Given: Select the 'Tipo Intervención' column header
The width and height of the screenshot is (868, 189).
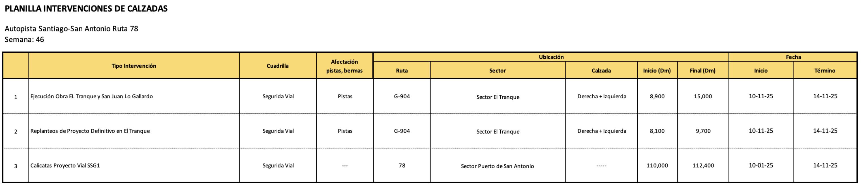Looking at the screenshot, I should click(x=134, y=66).
